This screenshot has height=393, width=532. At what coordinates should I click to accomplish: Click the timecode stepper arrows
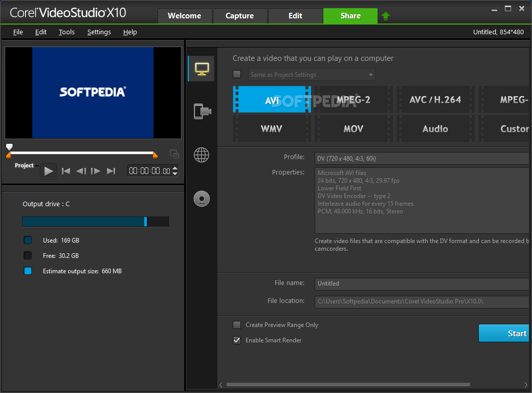click(x=175, y=171)
